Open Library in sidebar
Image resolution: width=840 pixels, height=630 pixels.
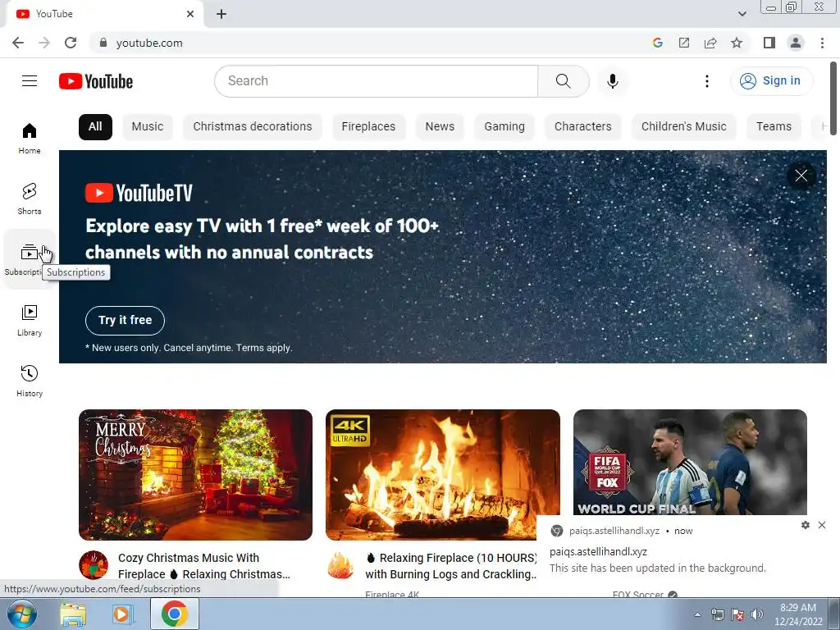30,321
